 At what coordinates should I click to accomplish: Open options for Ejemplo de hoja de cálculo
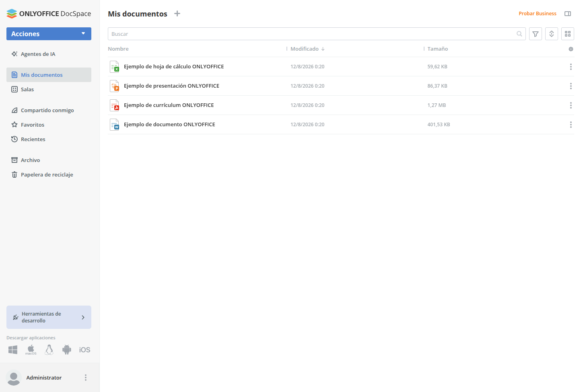click(x=571, y=67)
